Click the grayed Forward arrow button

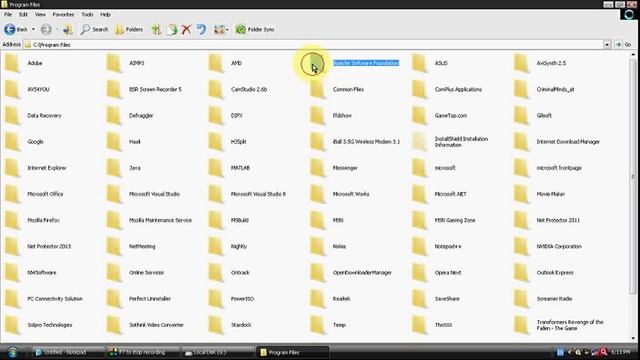click(46, 29)
